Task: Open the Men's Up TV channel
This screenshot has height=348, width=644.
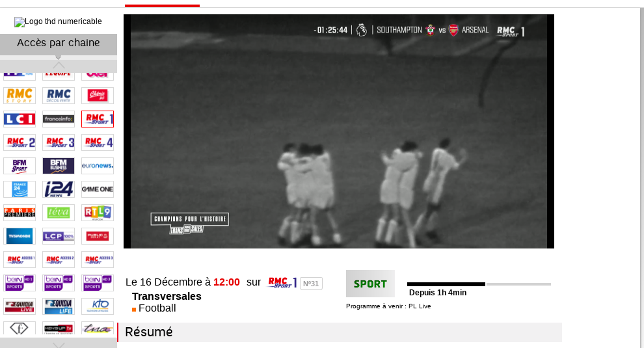Action: [59, 328]
